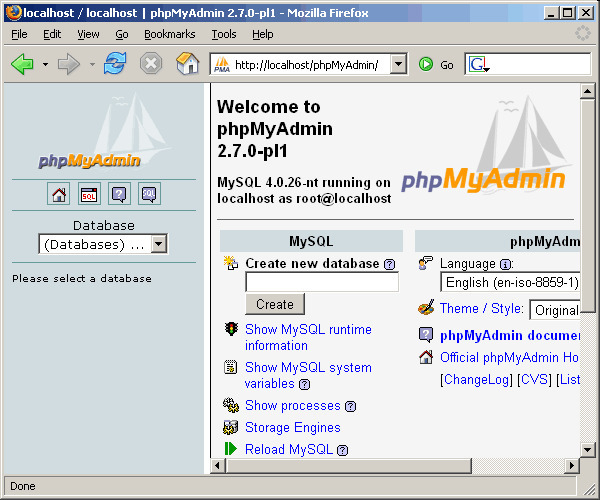Click the Firefox Home toolbar icon
Image resolution: width=600 pixels, height=500 pixels.
click(187, 64)
